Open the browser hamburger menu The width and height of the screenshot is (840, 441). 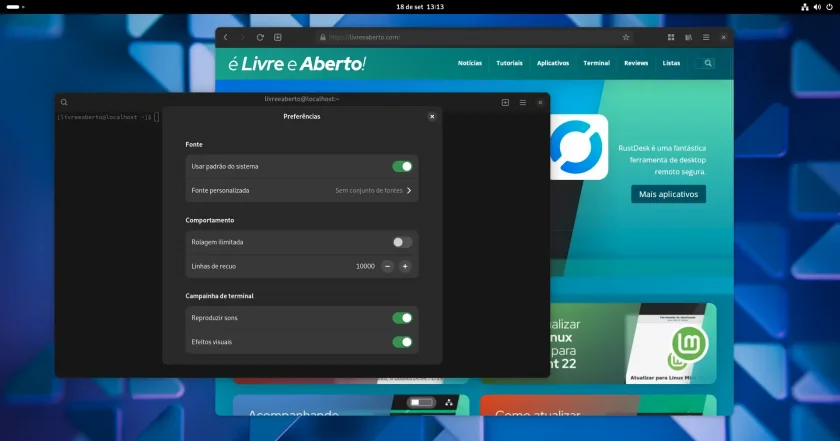pyautogui.click(x=706, y=38)
